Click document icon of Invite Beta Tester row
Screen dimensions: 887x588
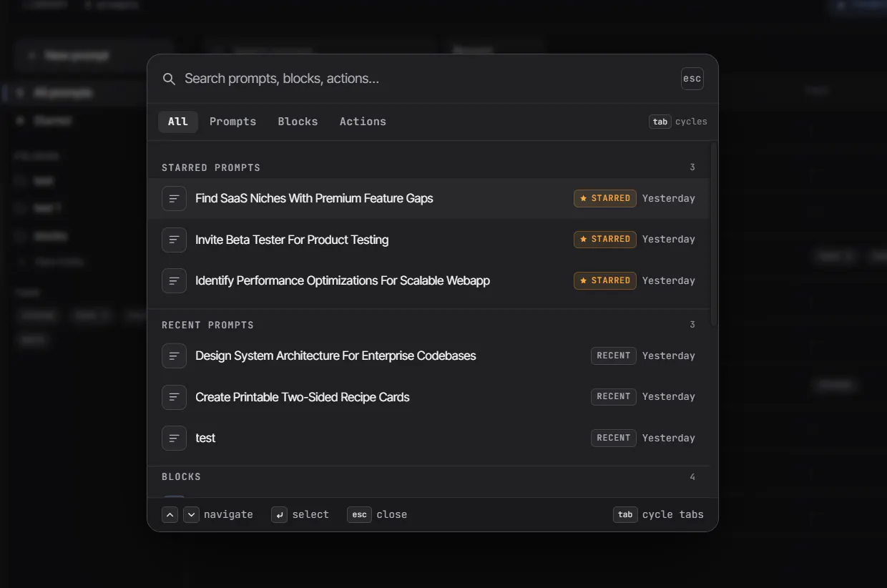pos(174,240)
